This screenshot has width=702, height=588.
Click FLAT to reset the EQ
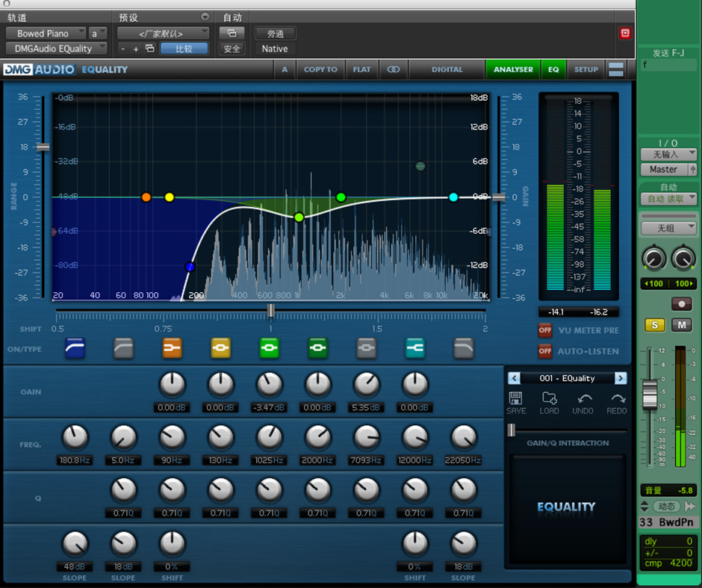click(x=361, y=69)
